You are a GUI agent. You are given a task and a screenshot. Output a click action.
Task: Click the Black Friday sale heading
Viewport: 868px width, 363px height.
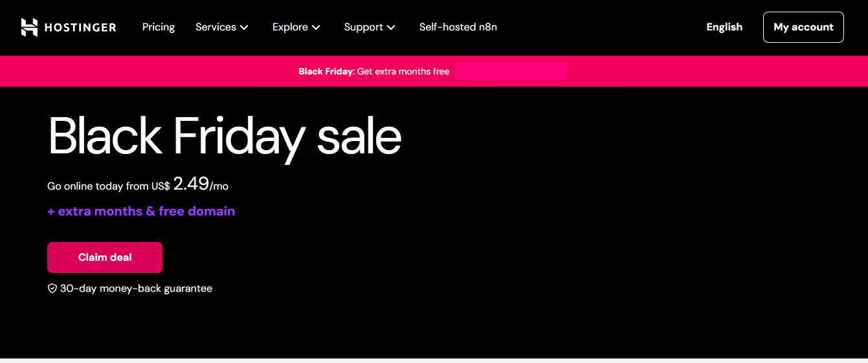point(225,137)
